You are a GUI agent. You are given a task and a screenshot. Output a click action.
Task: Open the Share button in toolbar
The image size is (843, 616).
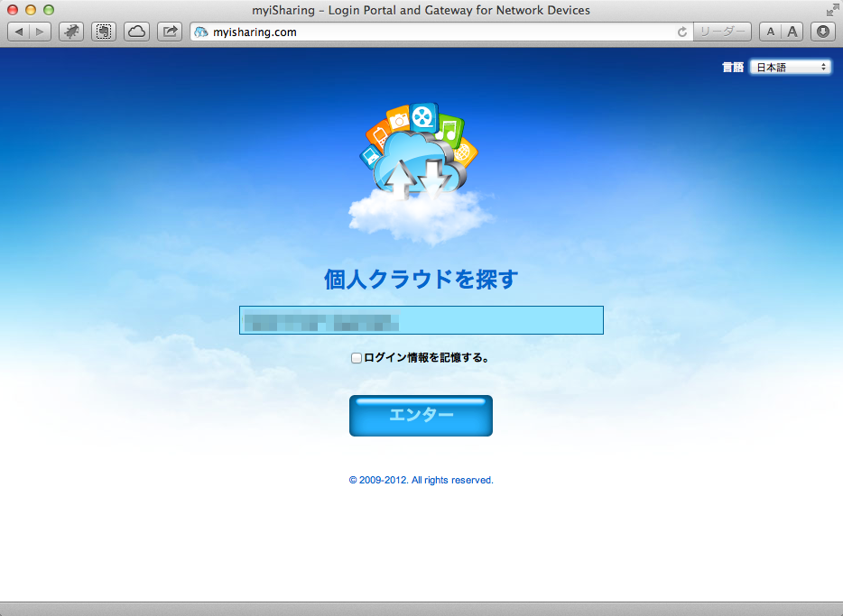[x=170, y=32]
